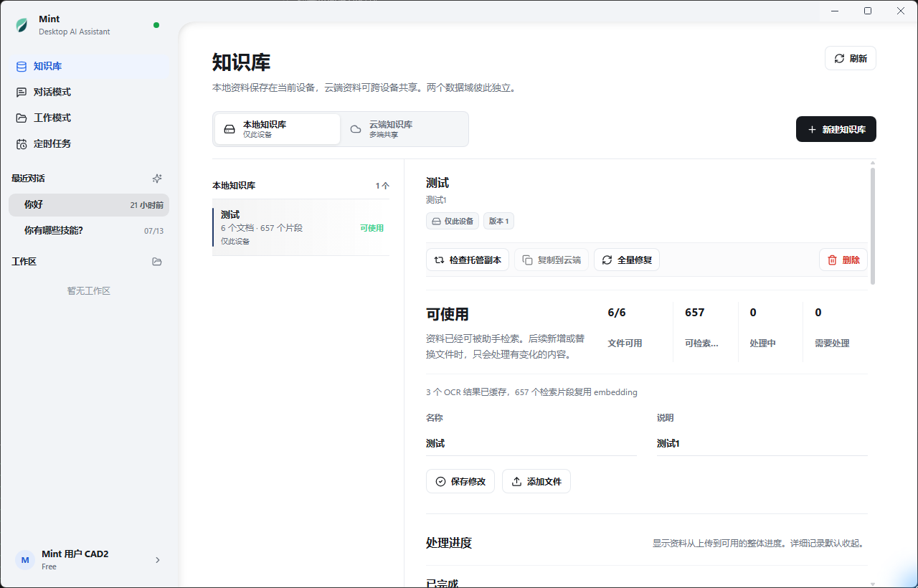Select the 本地知识库 tab

click(x=277, y=129)
